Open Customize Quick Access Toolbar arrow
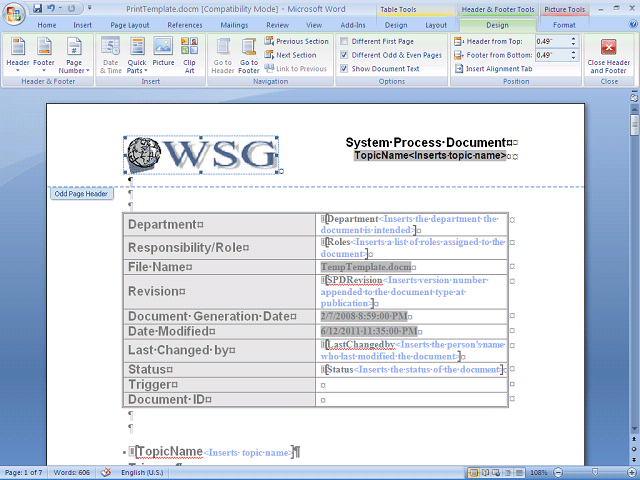 (x=89, y=8)
